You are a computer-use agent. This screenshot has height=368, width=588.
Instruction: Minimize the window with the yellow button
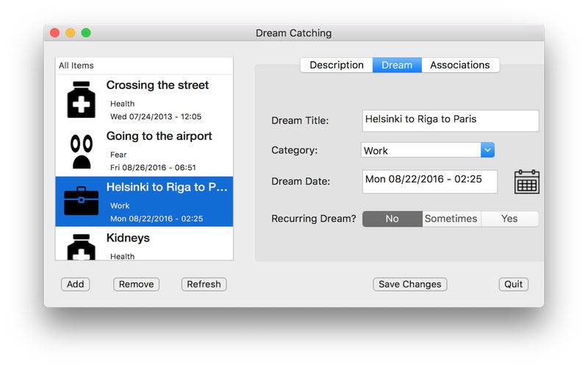[71, 33]
